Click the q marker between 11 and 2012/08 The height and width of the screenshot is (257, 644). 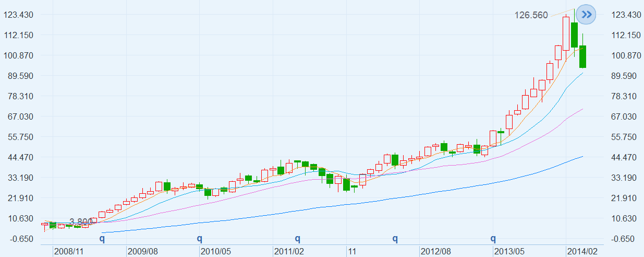395,239
